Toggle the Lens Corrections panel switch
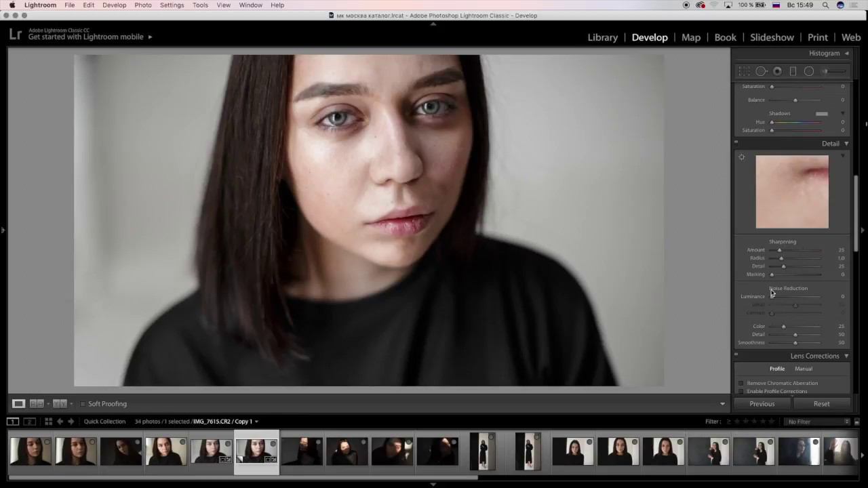This screenshot has width=868, height=488. 736,354
